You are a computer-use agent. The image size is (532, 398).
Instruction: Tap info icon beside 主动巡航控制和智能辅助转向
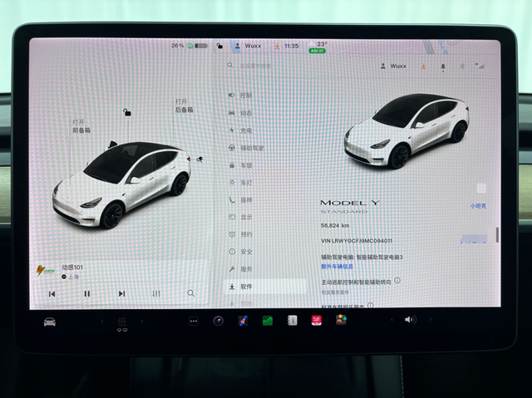[397, 281]
